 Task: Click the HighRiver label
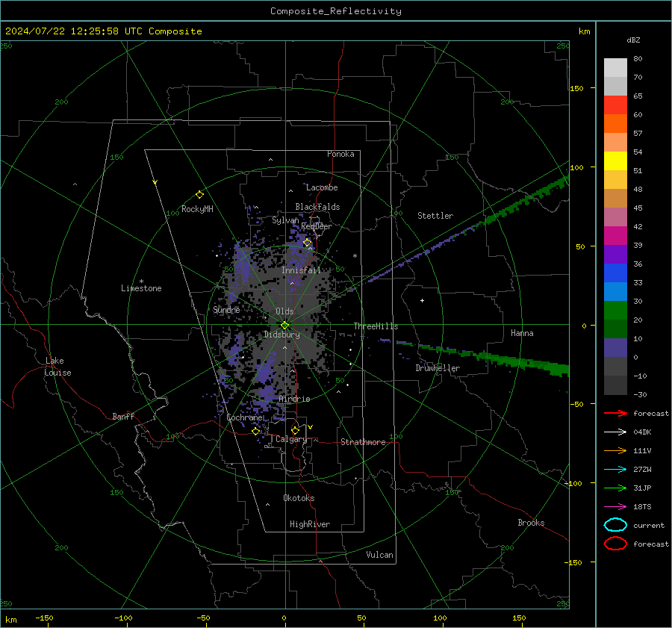click(x=309, y=524)
